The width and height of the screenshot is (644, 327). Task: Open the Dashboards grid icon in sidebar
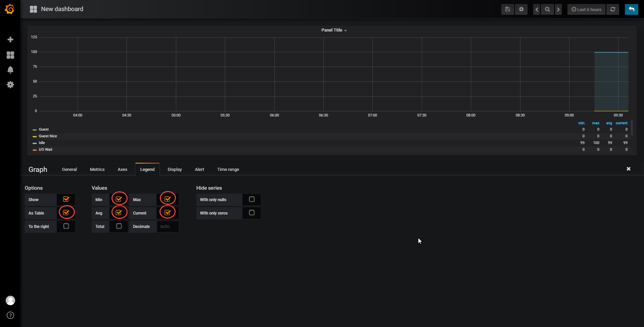click(10, 55)
